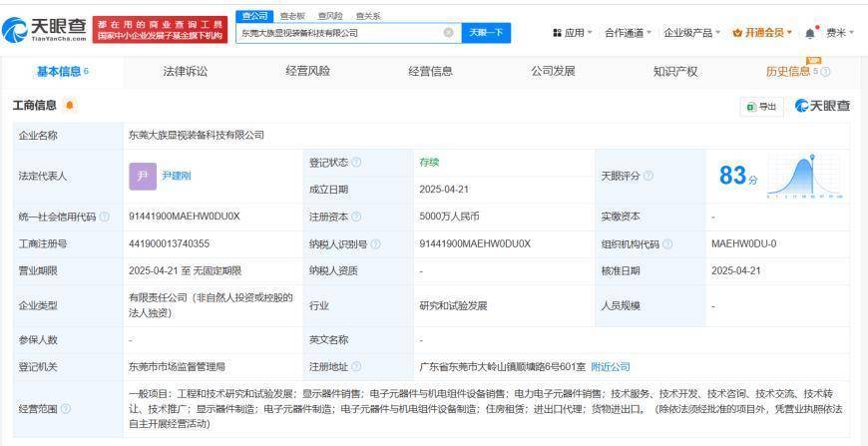The image size is (868, 446).
Task: Click the 附近公司 link
Action: pyautogui.click(x=611, y=367)
